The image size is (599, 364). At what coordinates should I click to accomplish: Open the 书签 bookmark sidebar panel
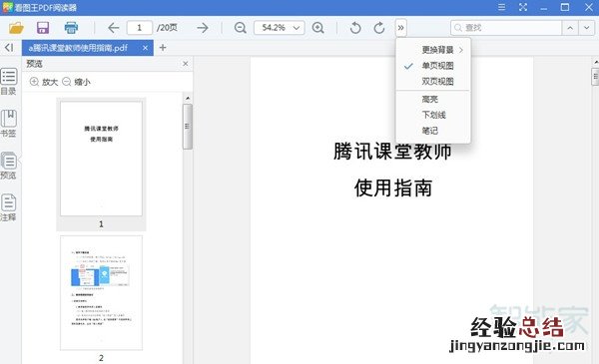coord(8,124)
